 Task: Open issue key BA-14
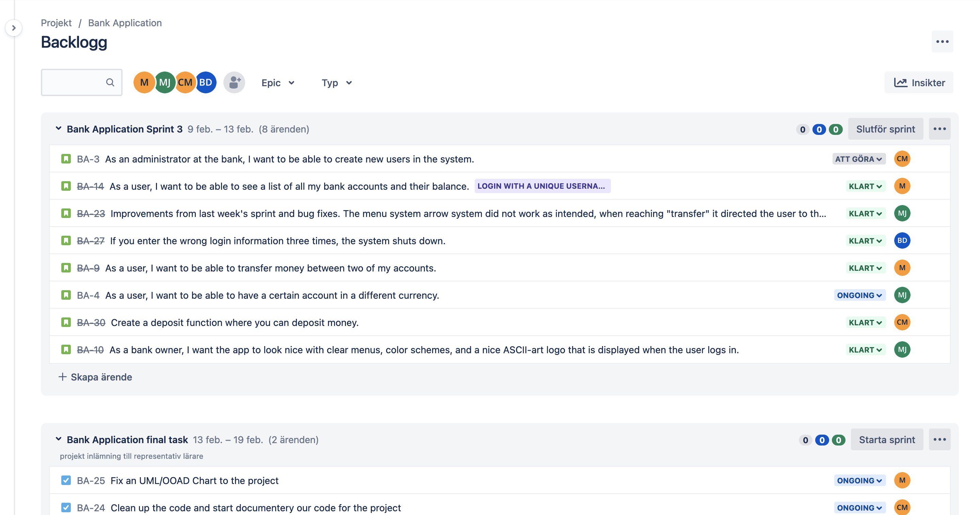coord(90,187)
